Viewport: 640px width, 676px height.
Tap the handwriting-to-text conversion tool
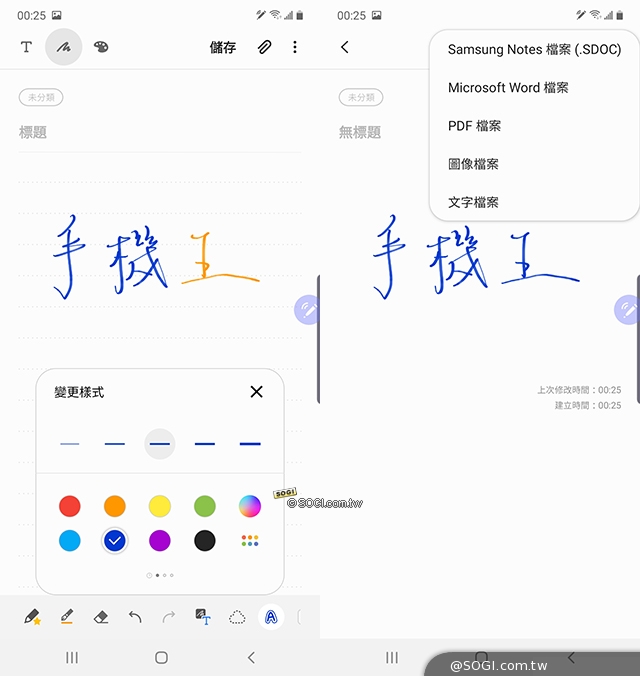202,617
